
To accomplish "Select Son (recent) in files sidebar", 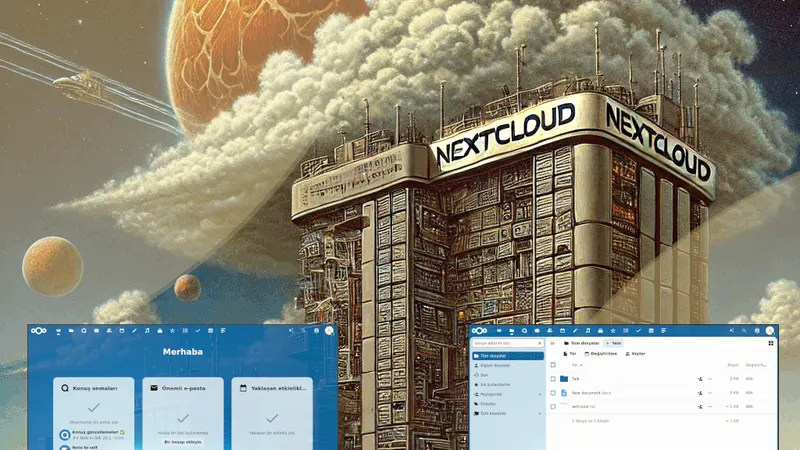I will [508, 375].
